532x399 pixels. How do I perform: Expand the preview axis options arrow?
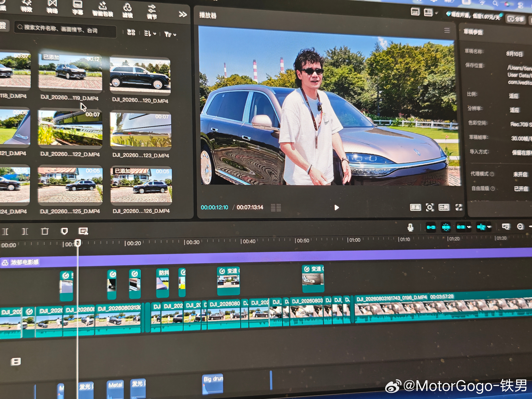coord(489,227)
